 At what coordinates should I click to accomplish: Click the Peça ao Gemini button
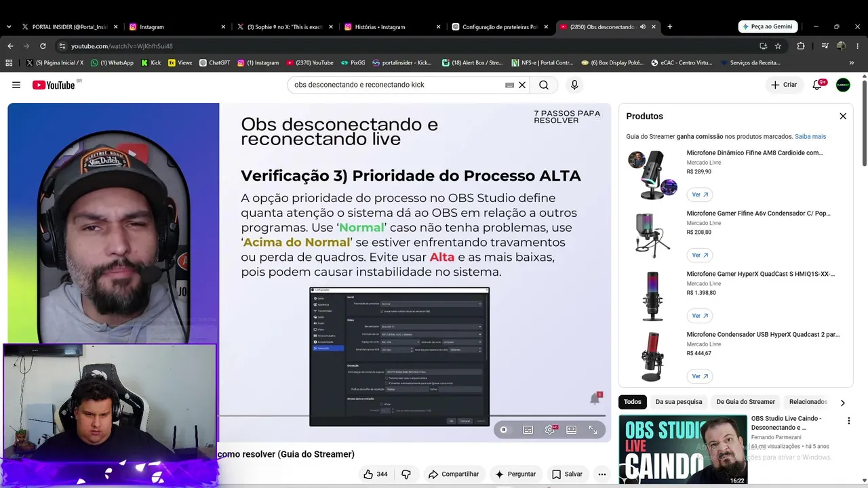pyautogui.click(x=768, y=26)
